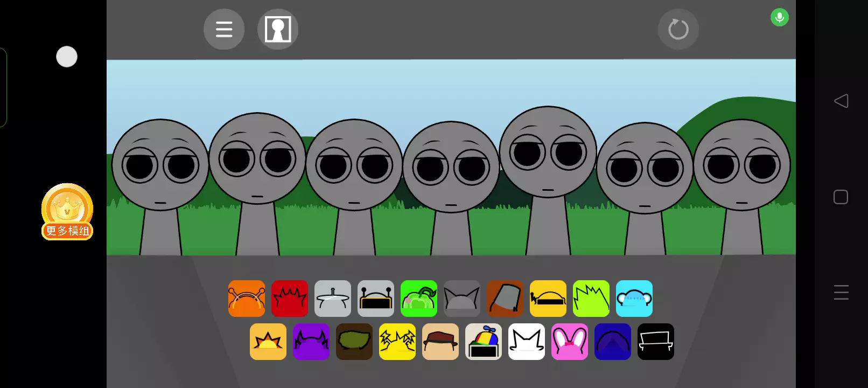
Task: Tap the circular reset arrow button
Action: [678, 29]
